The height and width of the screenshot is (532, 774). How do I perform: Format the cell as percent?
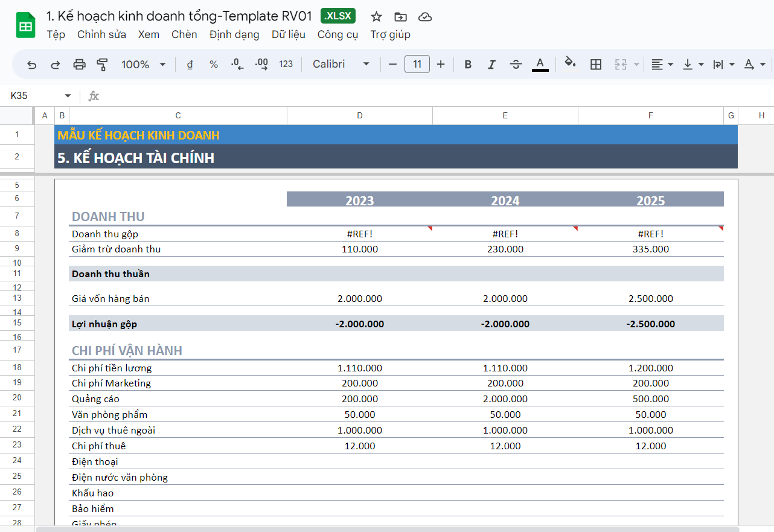pos(214,64)
